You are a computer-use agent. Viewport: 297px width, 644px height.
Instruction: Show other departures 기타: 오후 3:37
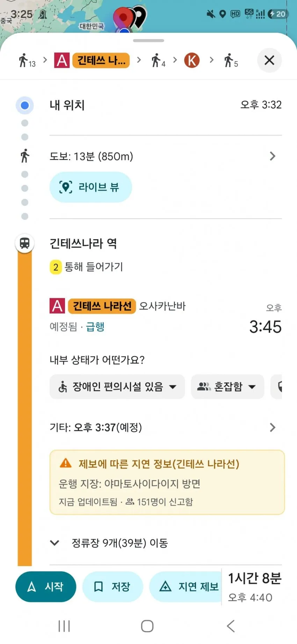(166, 427)
